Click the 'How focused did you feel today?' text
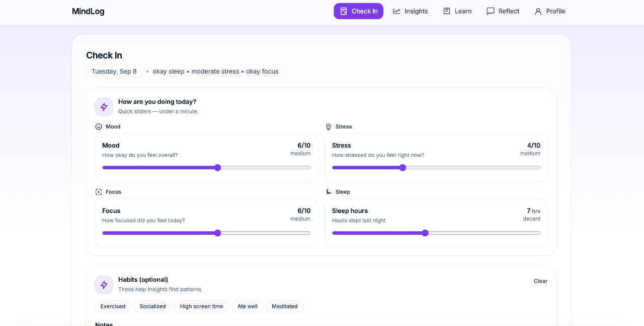This screenshot has width=644, height=326. click(x=143, y=220)
